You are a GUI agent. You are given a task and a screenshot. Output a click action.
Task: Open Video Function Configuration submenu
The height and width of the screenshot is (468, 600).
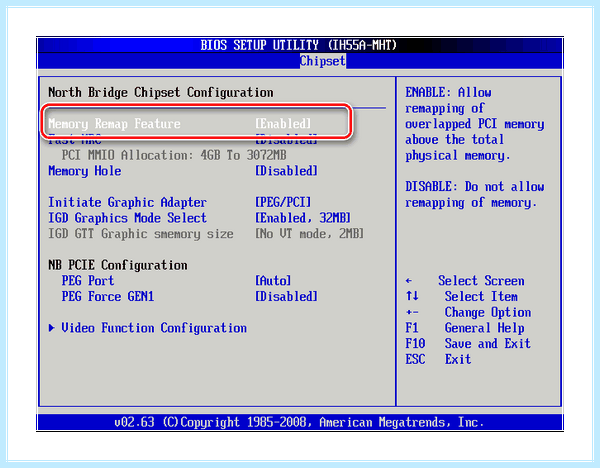point(154,328)
